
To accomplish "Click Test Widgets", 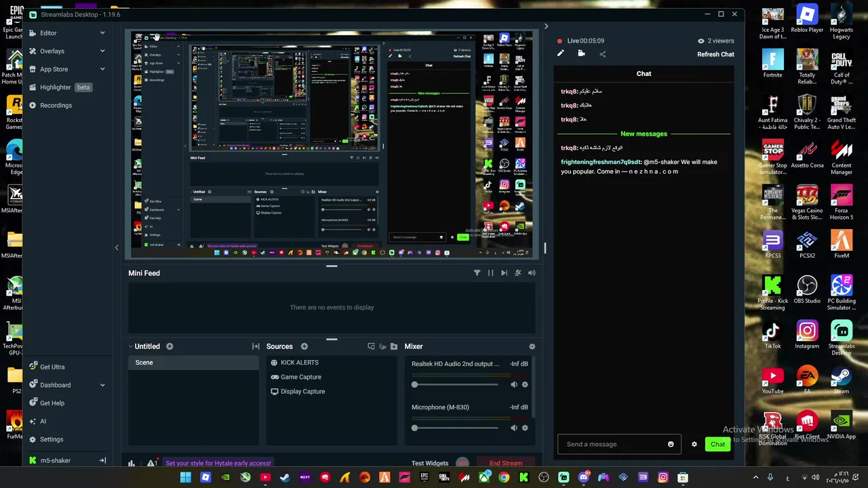I will pos(430,464).
